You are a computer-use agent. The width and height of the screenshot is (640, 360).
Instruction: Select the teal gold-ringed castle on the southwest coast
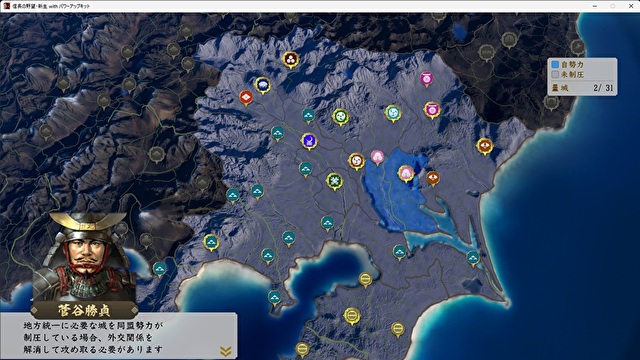click(211, 242)
